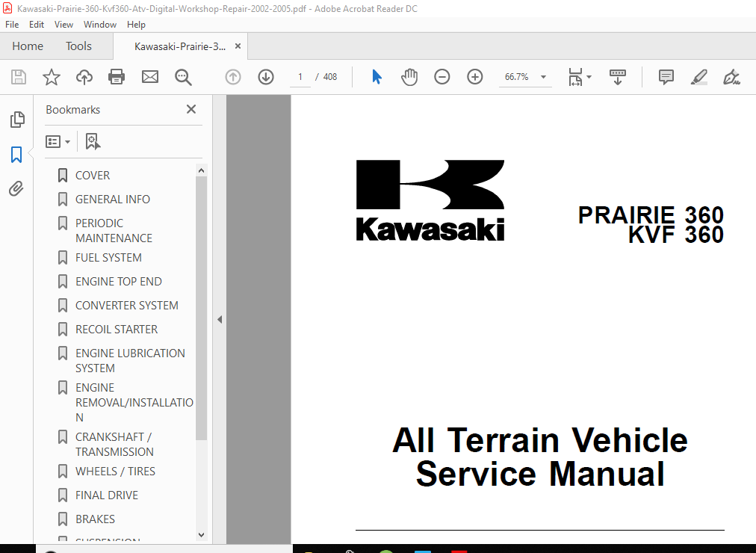
Task: Go to FINAL DRIVE bookmark
Action: (107, 495)
